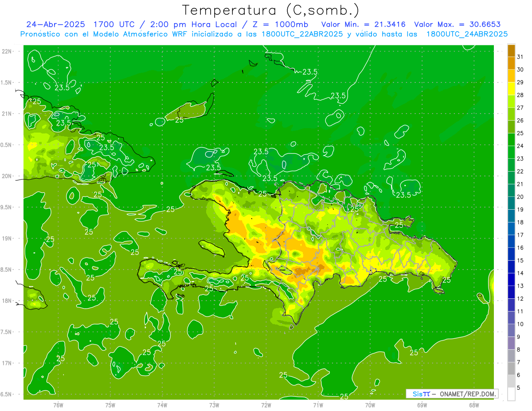This screenshot has width=532, height=411.
Task: Click the blue legend band between 15 and 16
Action: pyautogui.click(x=511, y=254)
